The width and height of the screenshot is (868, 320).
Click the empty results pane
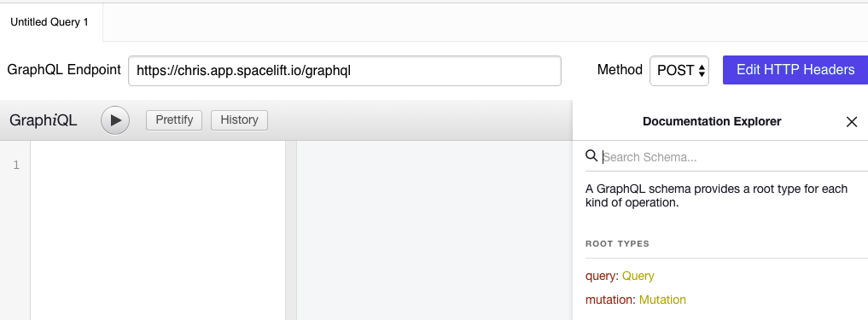point(434,230)
